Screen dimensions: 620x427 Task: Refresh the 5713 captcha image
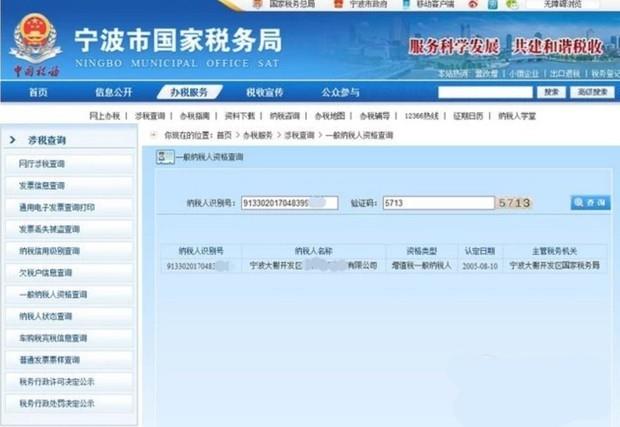click(x=514, y=203)
